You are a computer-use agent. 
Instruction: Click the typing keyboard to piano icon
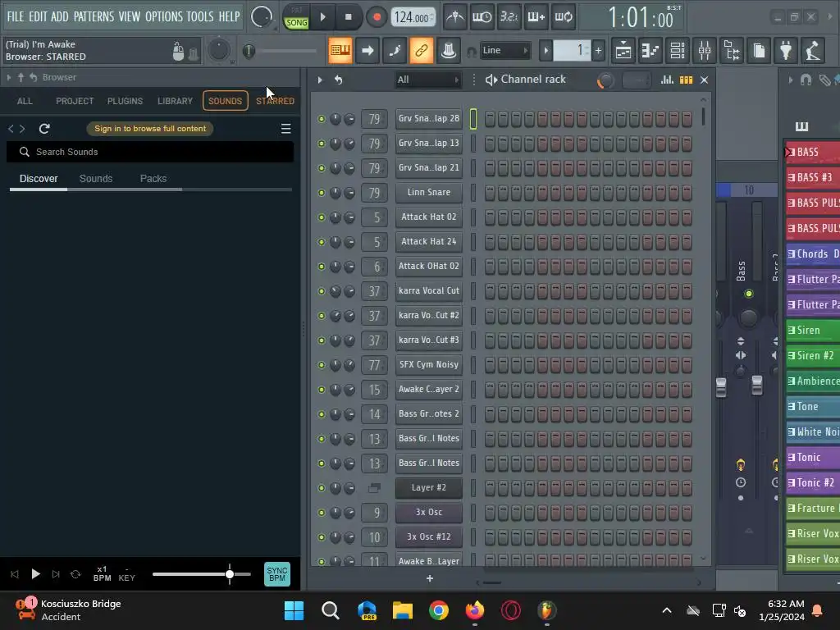pyautogui.click(x=340, y=51)
